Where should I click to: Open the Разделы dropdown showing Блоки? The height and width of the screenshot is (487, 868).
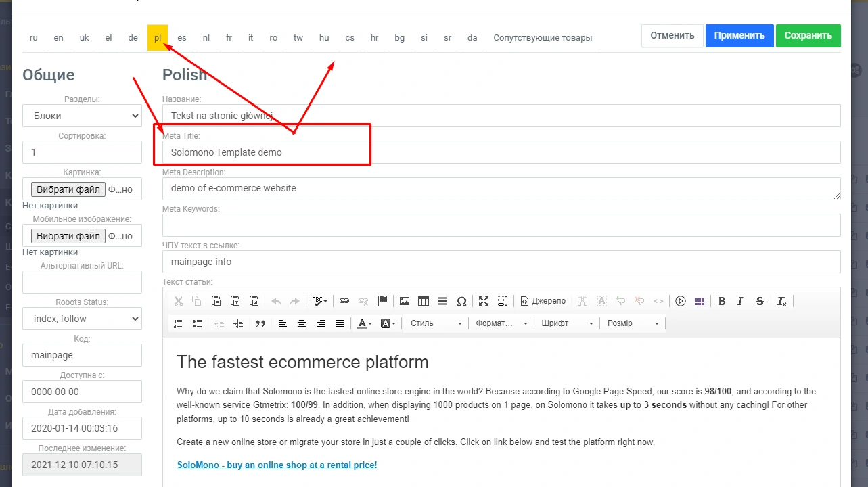tap(82, 116)
